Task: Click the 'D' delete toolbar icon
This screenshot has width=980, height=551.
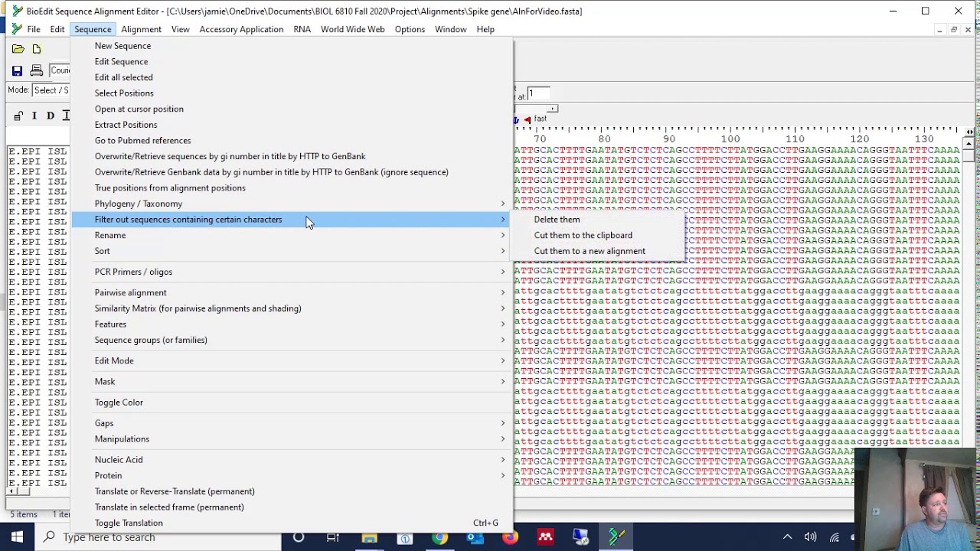Action: pos(51,116)
